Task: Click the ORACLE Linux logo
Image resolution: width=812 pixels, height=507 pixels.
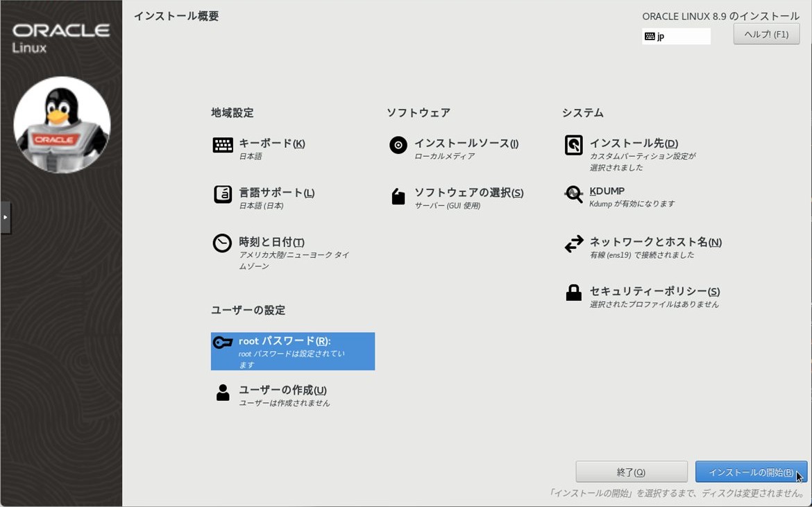Action: coord(60,38)
